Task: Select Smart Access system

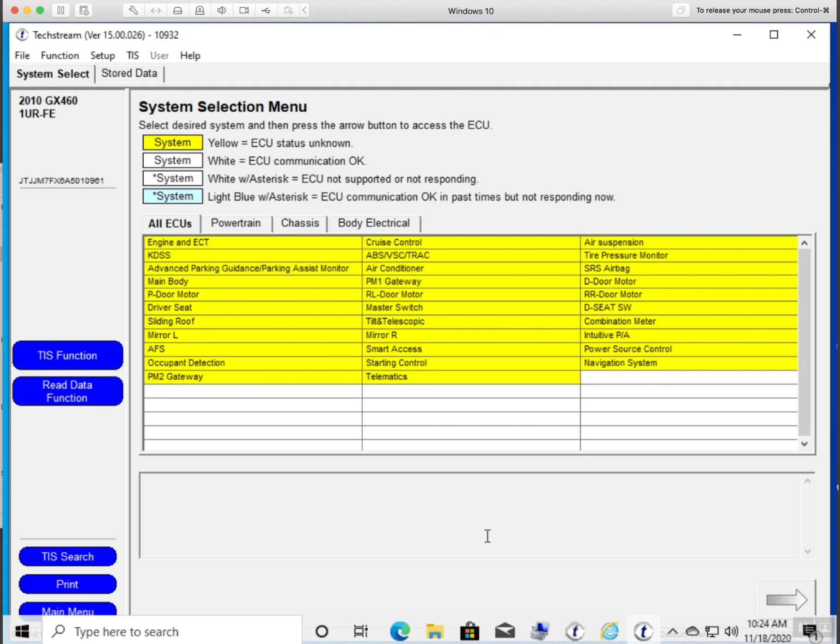Action: (471, 349)
